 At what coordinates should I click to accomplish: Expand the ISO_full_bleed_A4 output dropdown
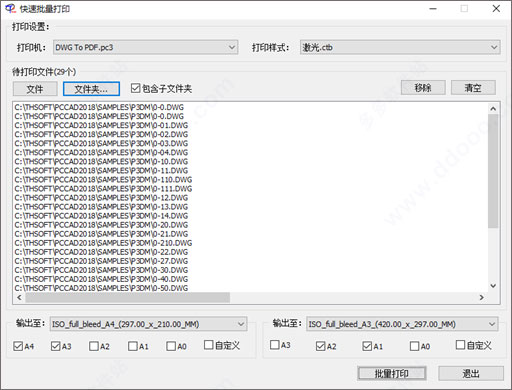pos(149,324)
